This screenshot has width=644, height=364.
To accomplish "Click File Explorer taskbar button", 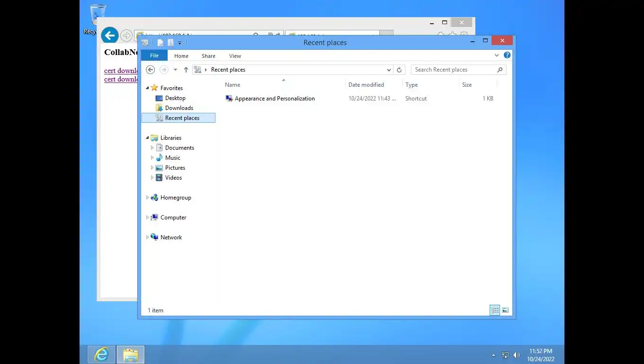I will pyautogui.click(x=130, y=355).
